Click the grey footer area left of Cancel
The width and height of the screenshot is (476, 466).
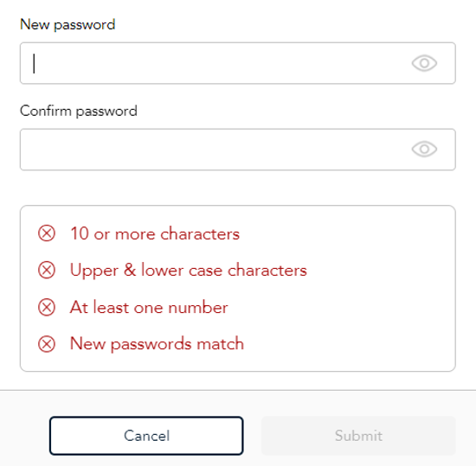coord(24,436)
